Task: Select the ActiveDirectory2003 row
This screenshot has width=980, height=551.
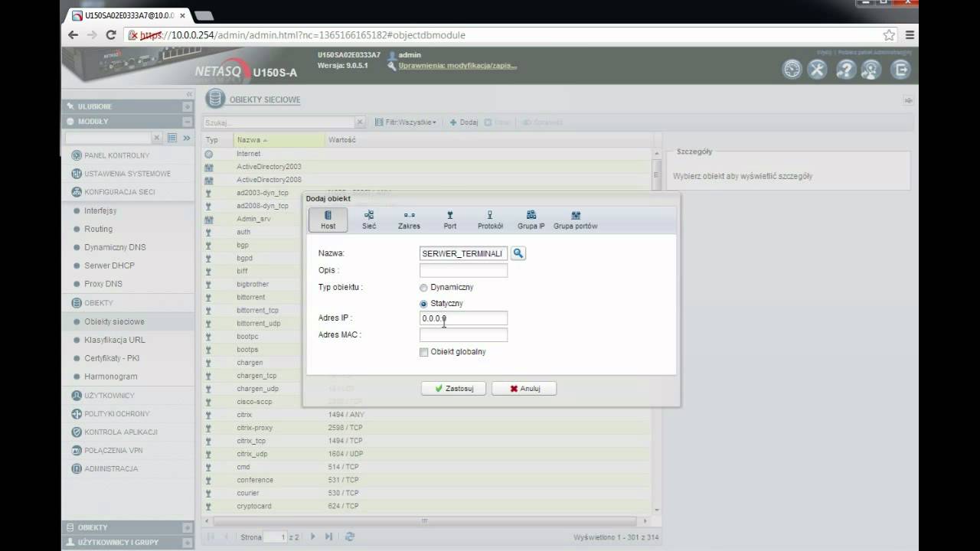Action: [x=426, y=167]
